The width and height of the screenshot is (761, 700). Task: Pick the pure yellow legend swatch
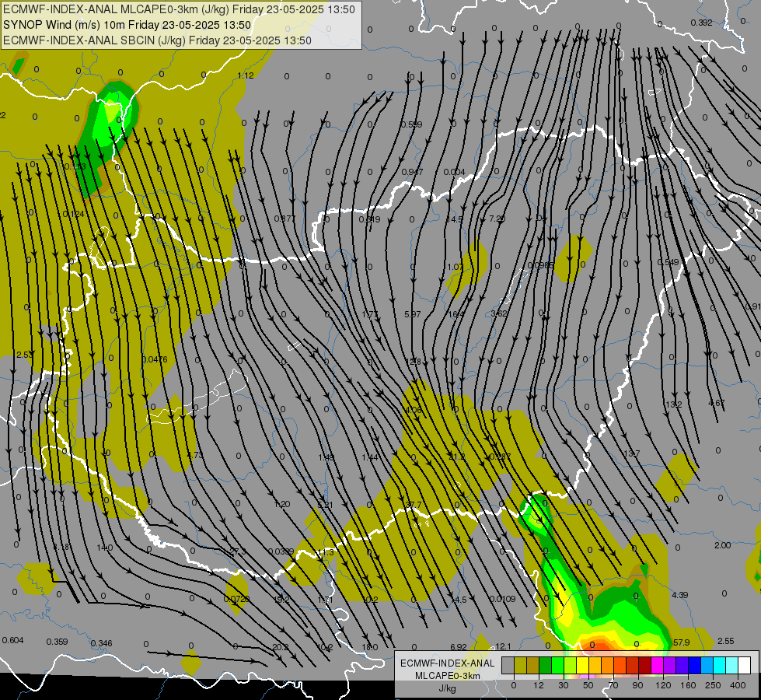583,665
